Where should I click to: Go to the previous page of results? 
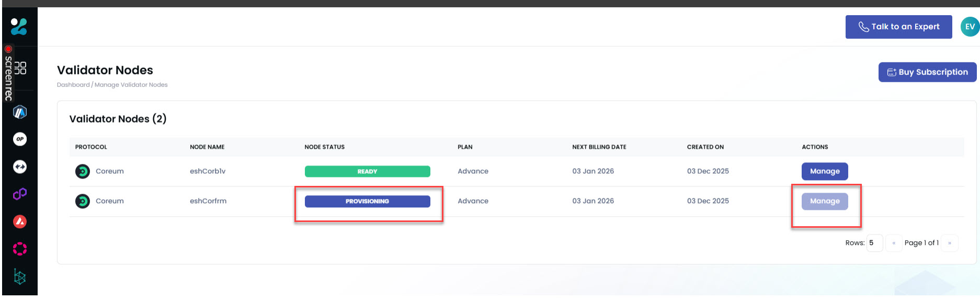(x=894, y=243)
